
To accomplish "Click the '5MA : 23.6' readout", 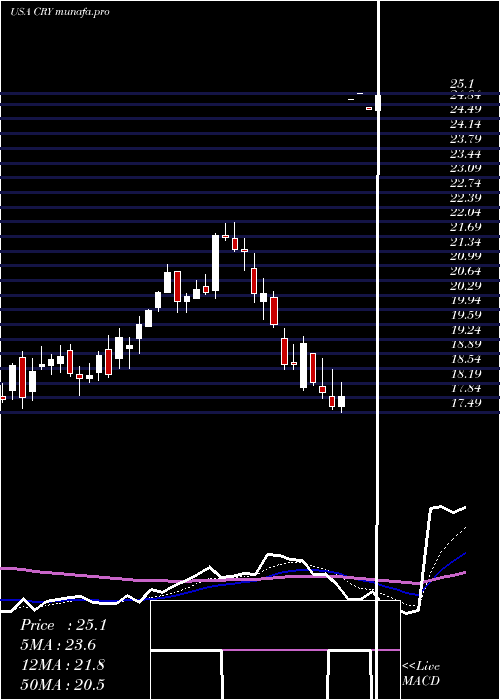I will pyautogui.click(x=58, y=645).
